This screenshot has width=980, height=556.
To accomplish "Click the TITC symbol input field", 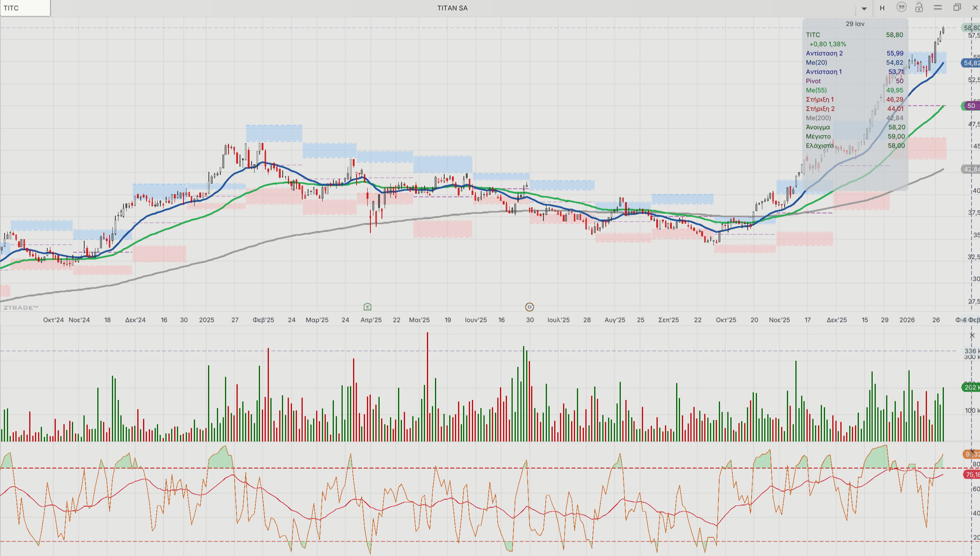I will point(25,8).
